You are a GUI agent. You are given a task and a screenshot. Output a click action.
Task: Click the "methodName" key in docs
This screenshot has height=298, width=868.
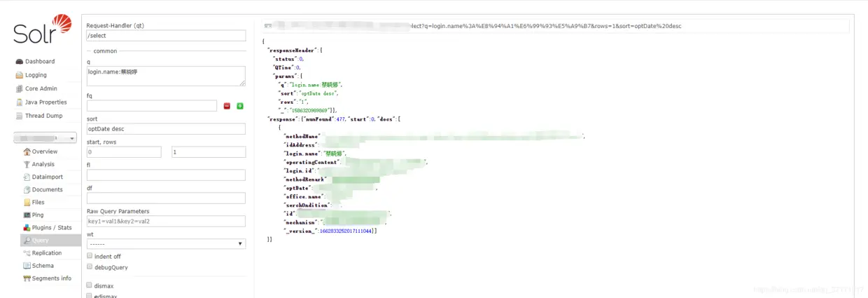tap(302, 136)
